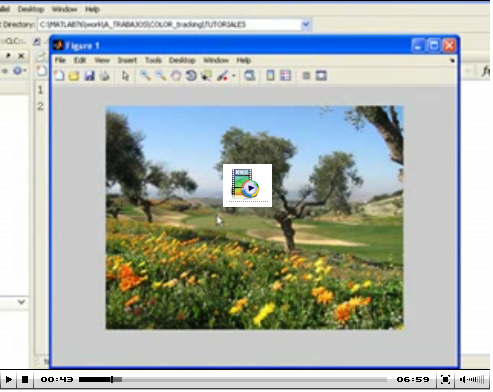
Task: Close the left MATLAB panel with X
Action: (21, 56)
